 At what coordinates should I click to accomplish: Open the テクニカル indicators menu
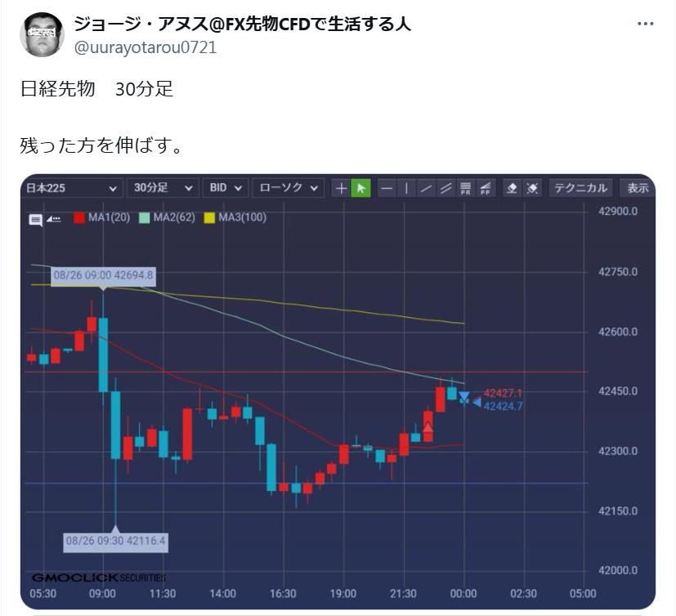click(580, 188)
